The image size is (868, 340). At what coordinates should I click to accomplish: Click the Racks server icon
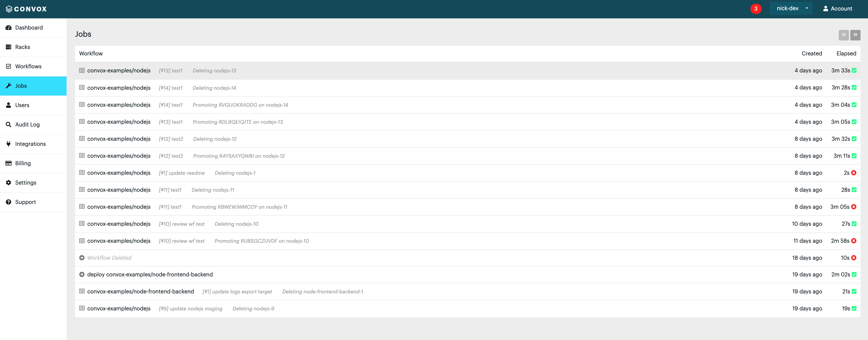coord(8,47)
